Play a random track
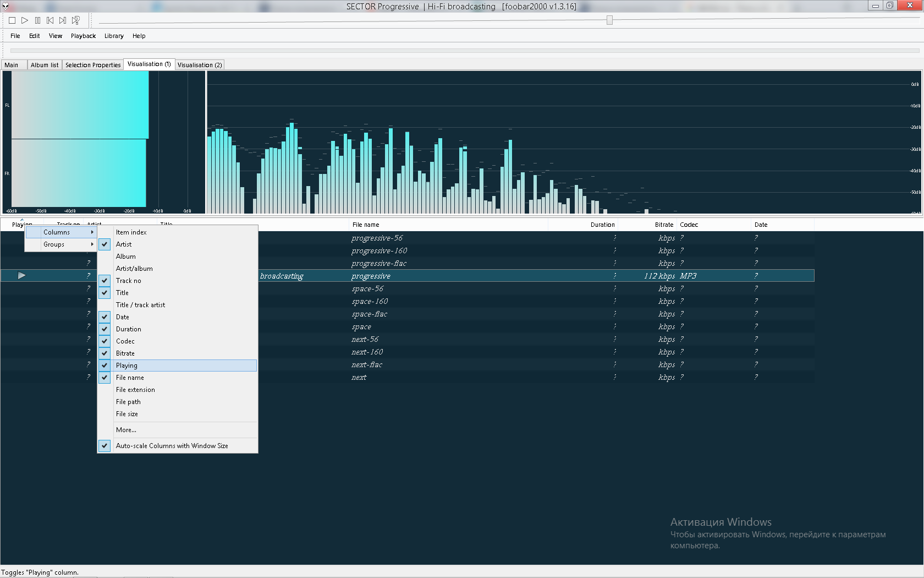 click(76, 20)
